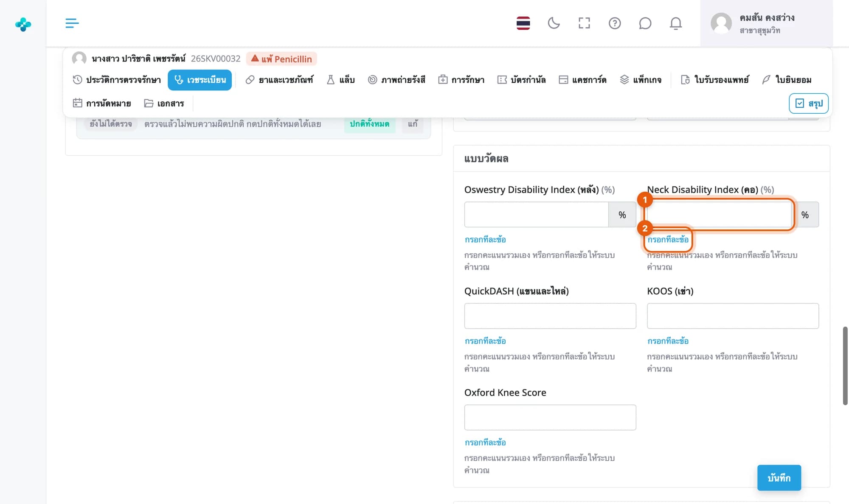Click the สรุป summary button
The width and height of the screenshot is (849, 504).
[809, 104]
